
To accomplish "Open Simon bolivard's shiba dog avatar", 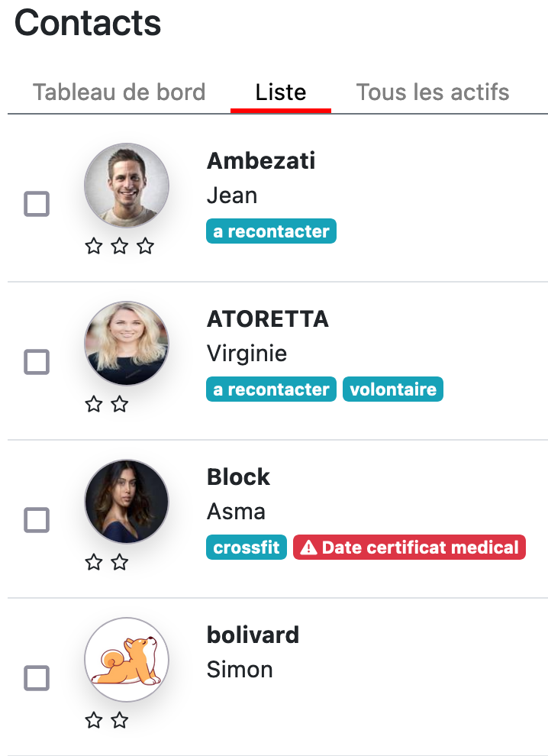I will [x=127, y=659].
